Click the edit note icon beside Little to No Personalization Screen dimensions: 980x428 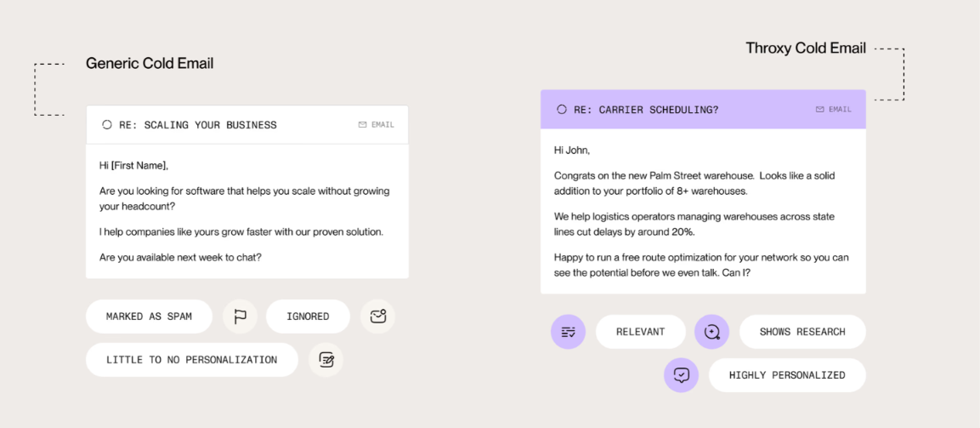click(326, 360)
